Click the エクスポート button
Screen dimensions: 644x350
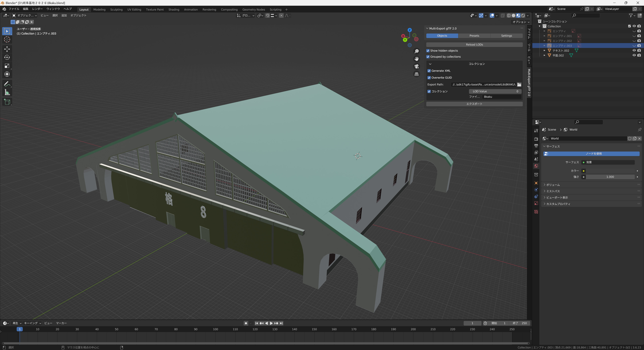tap(474, 104)
